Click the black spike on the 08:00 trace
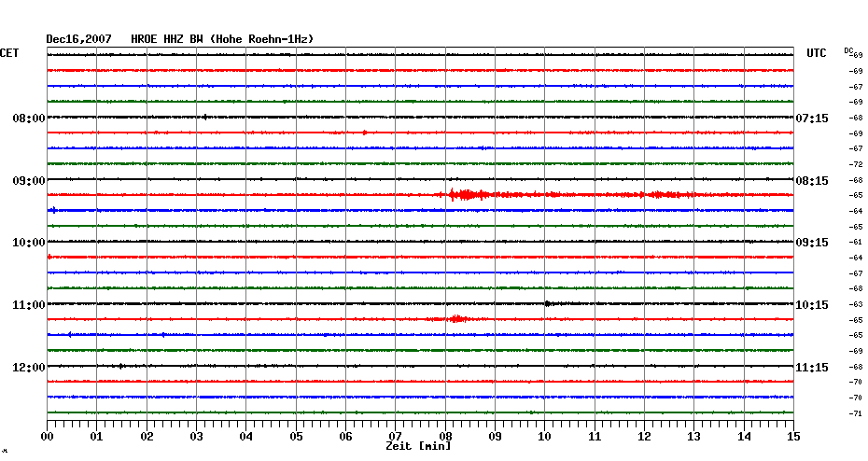The height and width of the screenshot is (461, 868). click(205, 117)
